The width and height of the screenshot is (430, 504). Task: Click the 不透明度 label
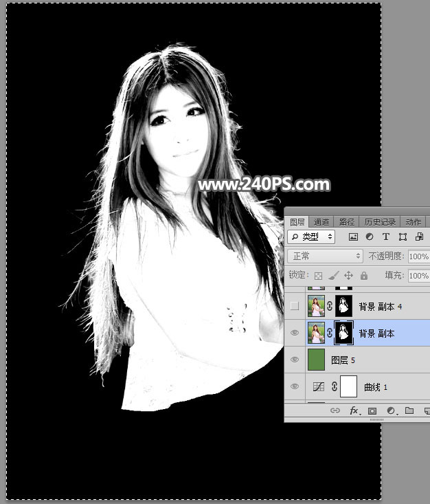pos(385,256)
